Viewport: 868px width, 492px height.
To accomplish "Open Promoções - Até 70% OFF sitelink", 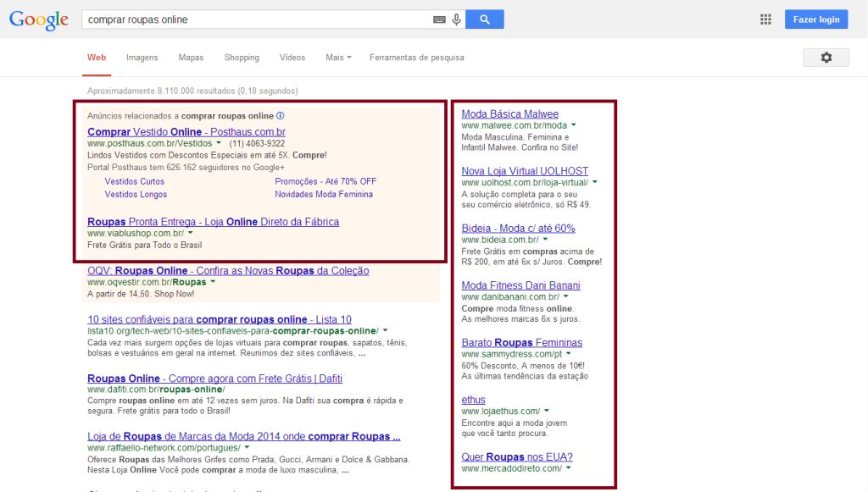I will click(x=325, y=181).
